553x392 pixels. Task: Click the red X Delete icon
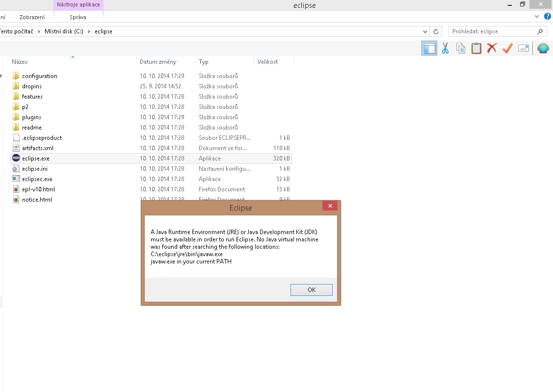tap(492, 48)
